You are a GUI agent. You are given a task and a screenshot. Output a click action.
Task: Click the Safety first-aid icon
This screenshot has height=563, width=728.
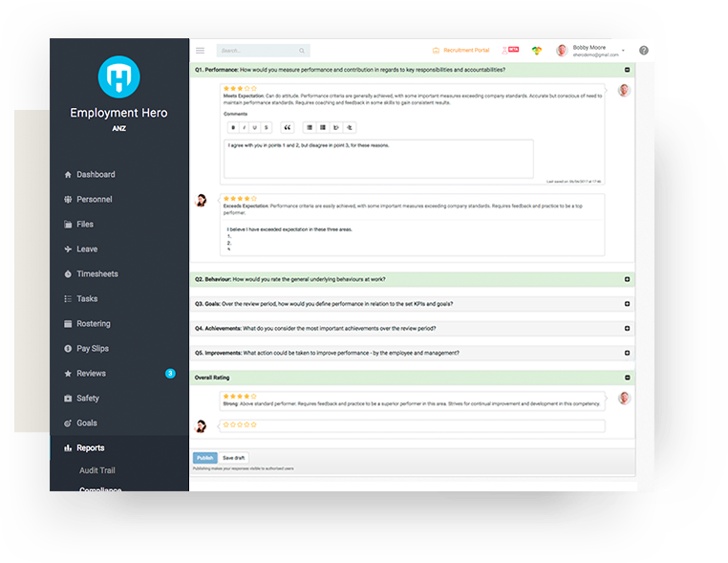68,398
